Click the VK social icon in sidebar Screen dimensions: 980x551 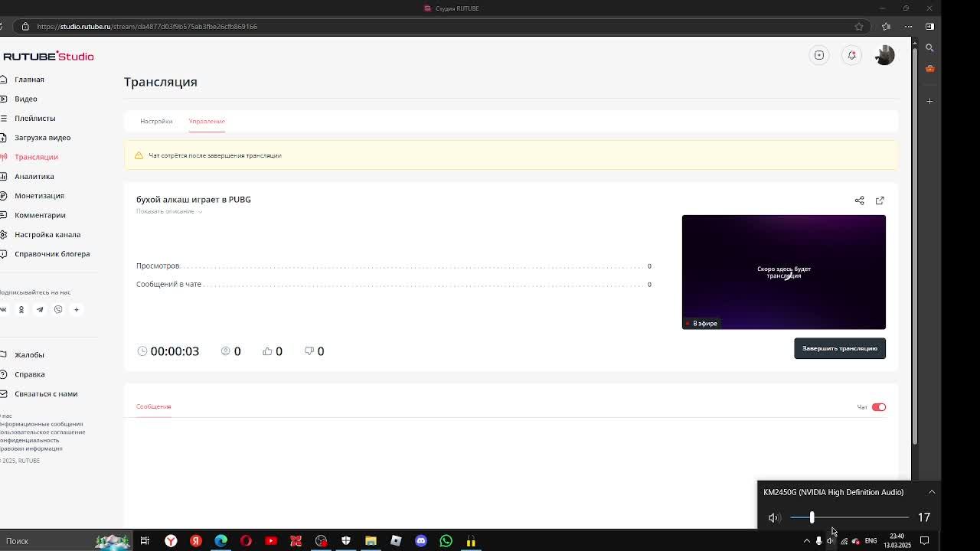pyautogui.click(x=3, y=309)
